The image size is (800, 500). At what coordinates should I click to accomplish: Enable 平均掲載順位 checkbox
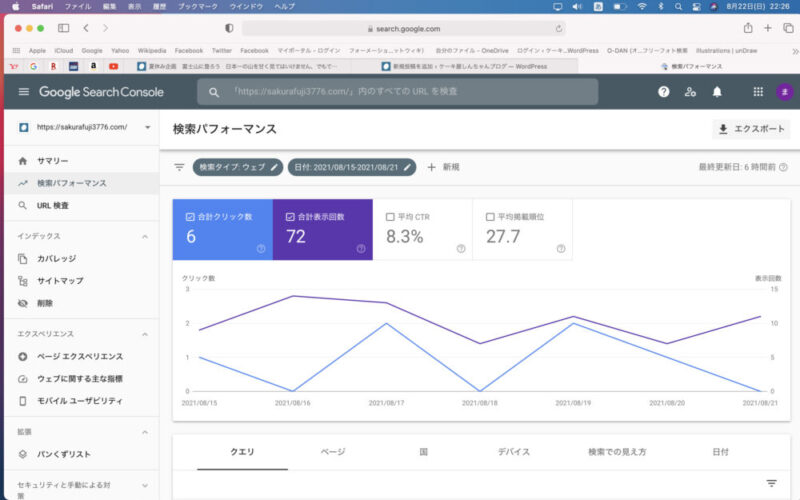point(490,217)
